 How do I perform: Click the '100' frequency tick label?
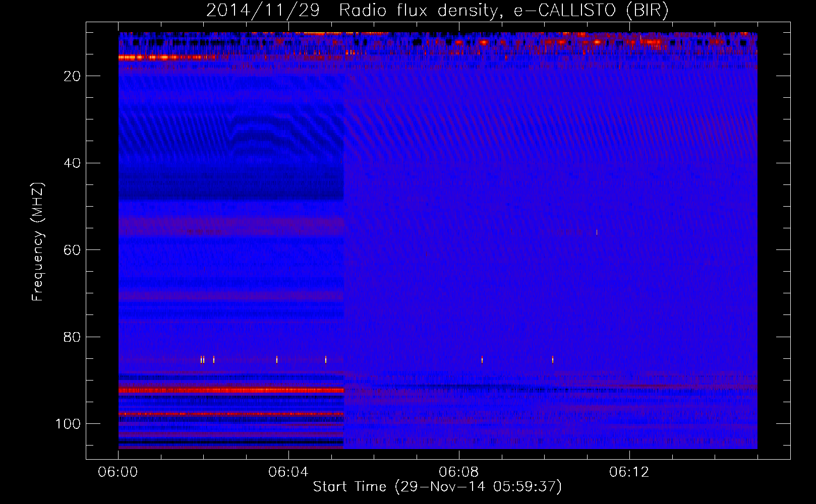[68, 424]
